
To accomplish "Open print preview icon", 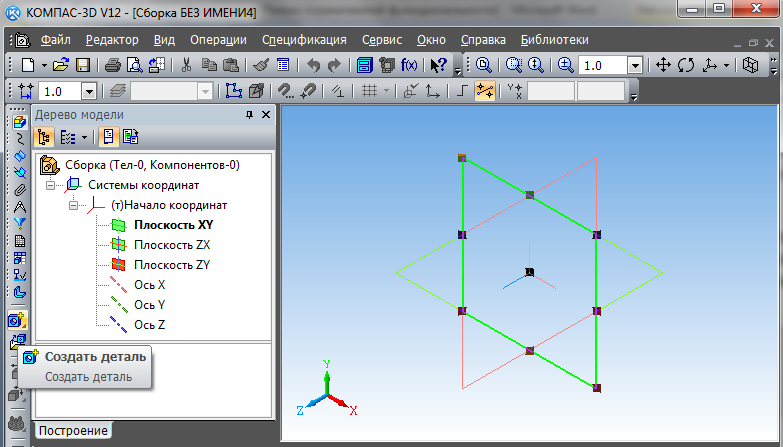I will [x=134, y=65].
